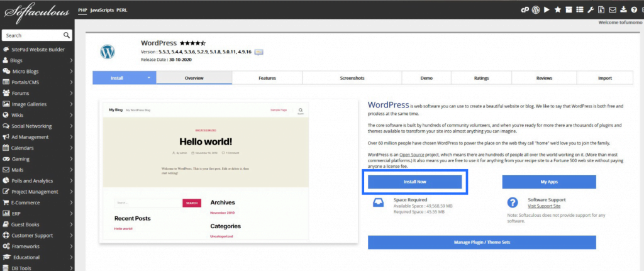Follow the Visit Support Site link

pos(544,206)
